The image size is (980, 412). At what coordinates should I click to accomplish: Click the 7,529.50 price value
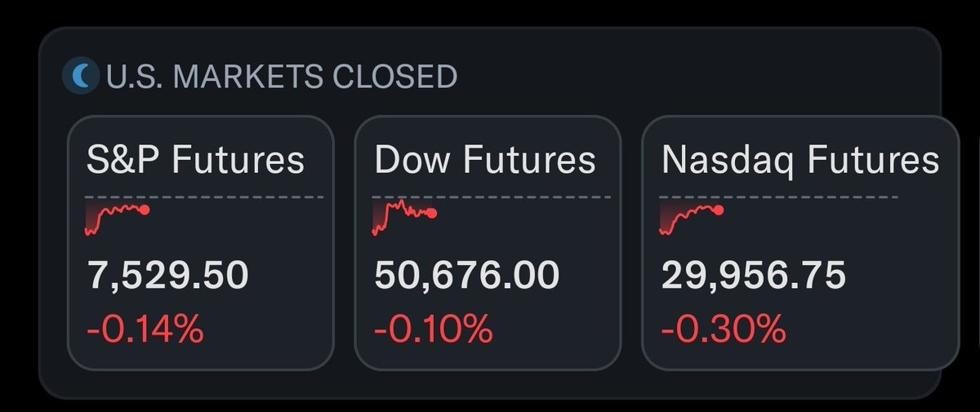pyautogui.click(x=167, y=277)
